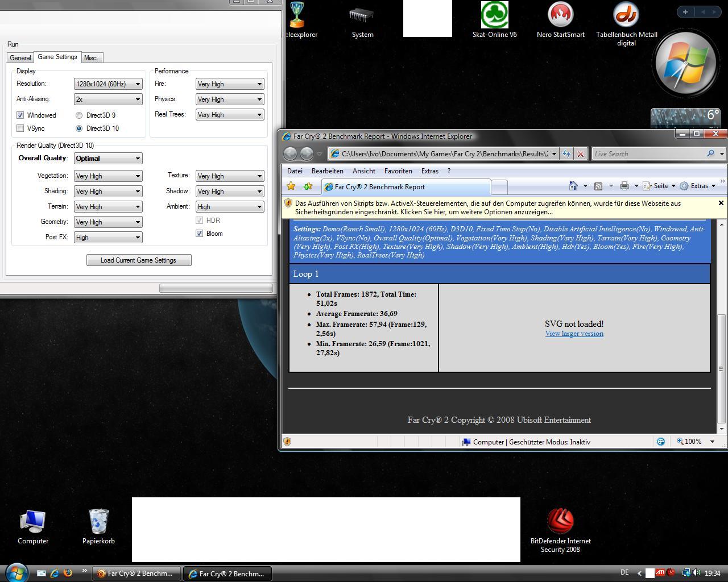
Task: Switch to the General tab
Action: point(20,58)
